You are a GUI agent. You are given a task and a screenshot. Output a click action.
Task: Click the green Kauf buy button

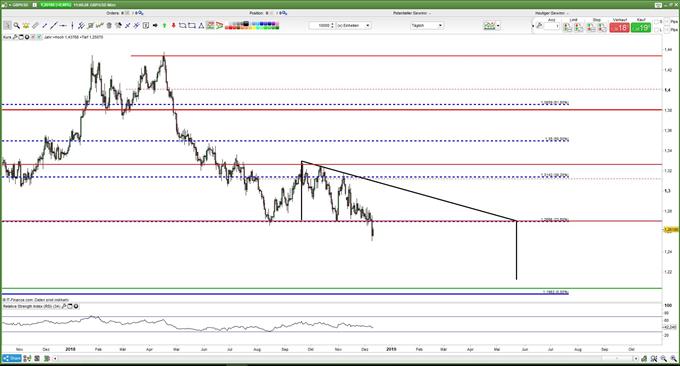pyautogui.click(x=641, y=28)
